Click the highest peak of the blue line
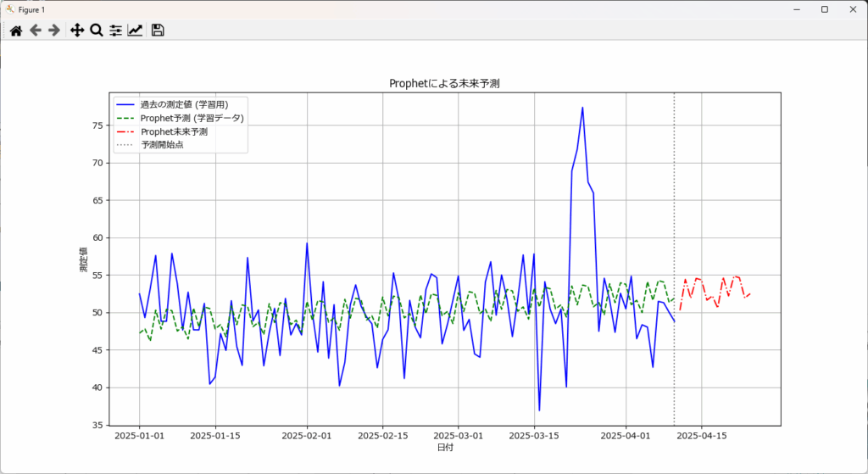This screenshot has width=868, height=474. [582, 108]
